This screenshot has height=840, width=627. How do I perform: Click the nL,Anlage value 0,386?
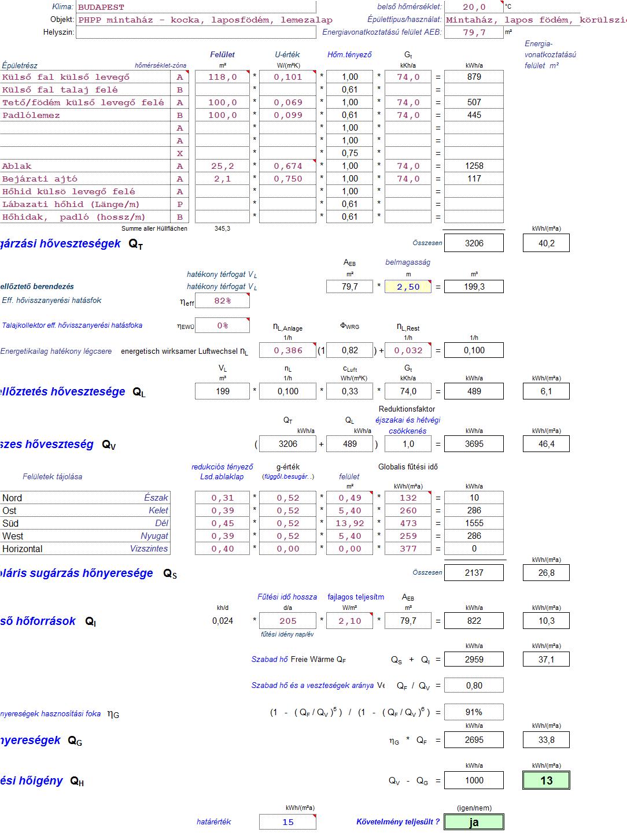coord(287,350)
